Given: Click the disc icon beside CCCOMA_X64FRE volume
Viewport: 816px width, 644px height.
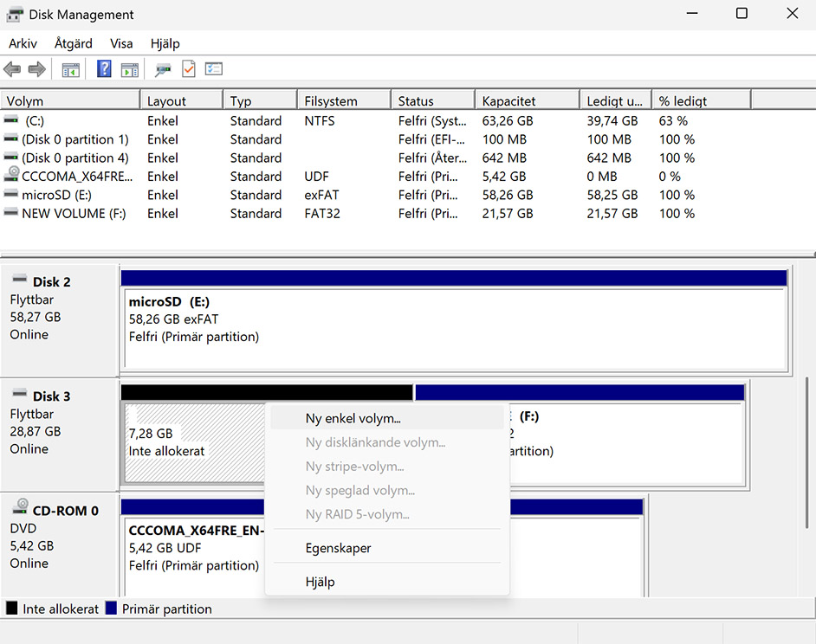Looking at the screenshot, I should (x=11, y=174).
